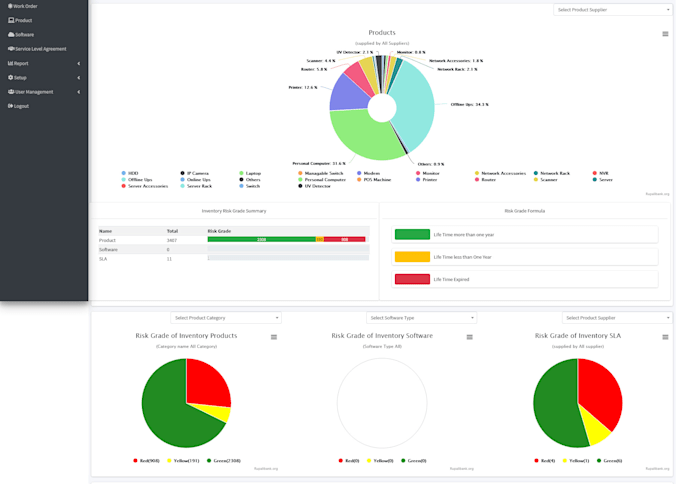Toggle Server Rack legend entry

click(x=196, y=186)
